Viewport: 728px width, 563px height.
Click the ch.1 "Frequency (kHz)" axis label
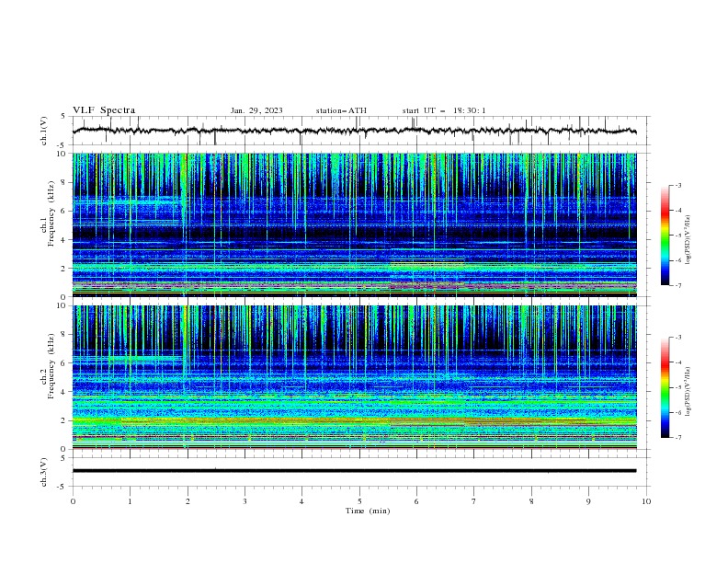tap(51, 214)
